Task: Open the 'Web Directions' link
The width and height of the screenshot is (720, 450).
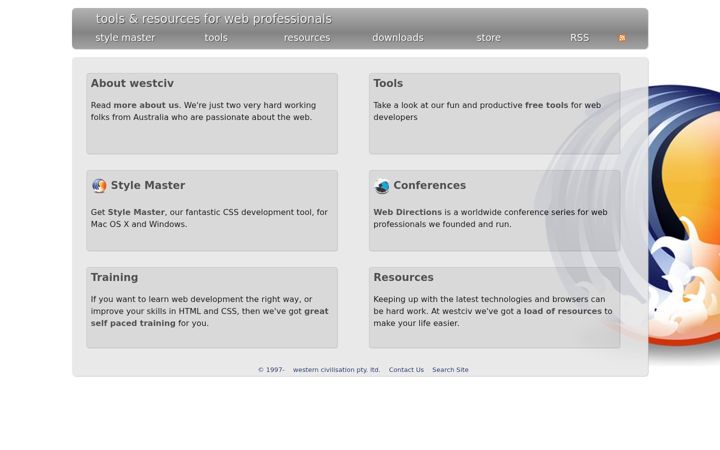Action: coord(407,212)
